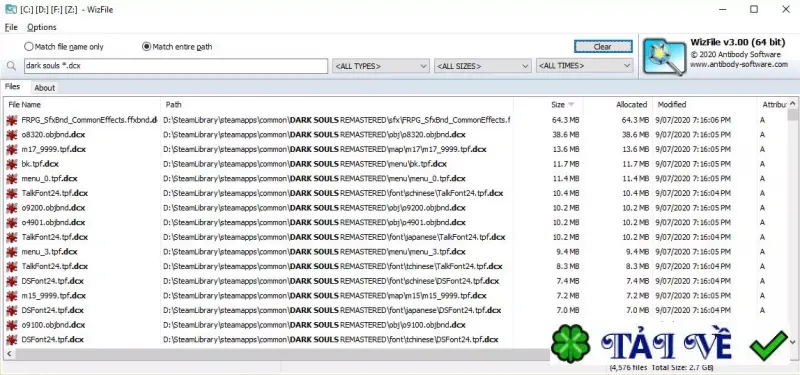Click file icon of o9200.objbnd.dcx row
The height and width of the screenshot is (375, 800).
pos(12,208)
